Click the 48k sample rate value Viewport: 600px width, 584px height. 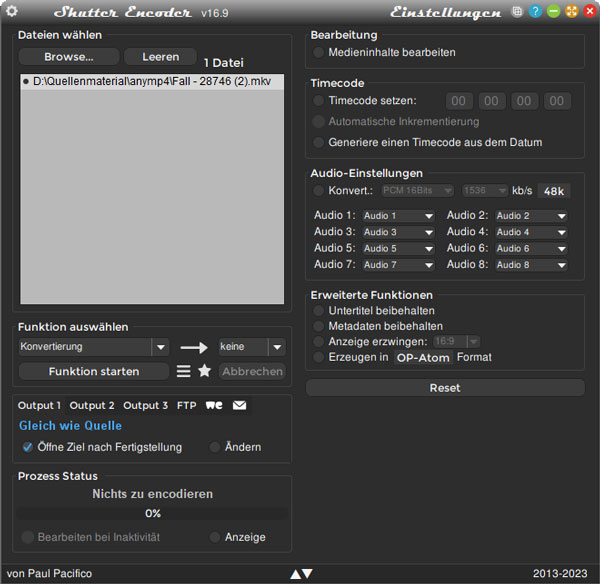click(x=554, y=191)
